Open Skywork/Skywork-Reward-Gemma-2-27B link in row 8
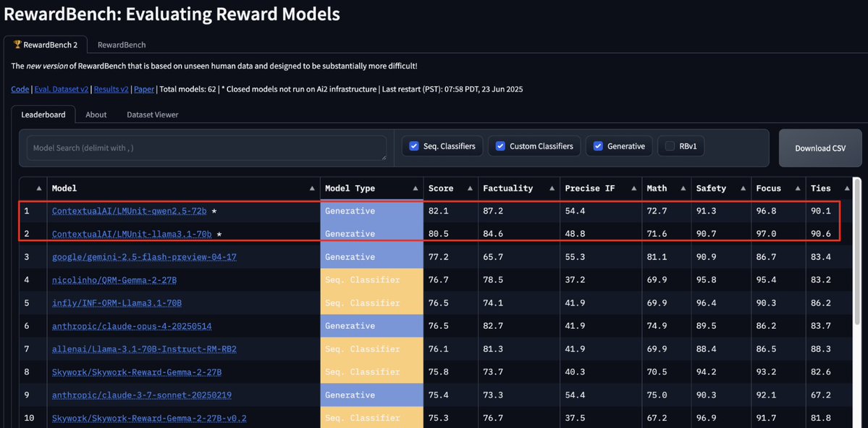The height and width of the screenshot is (428, 868). click(x=137, y=373)
